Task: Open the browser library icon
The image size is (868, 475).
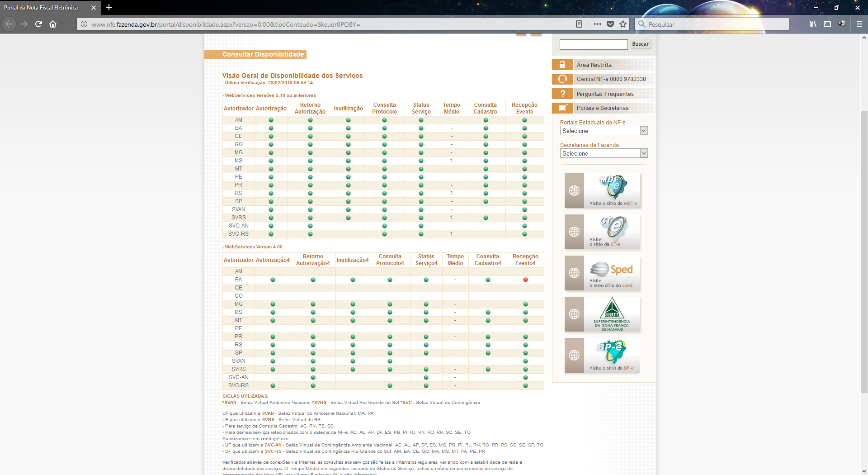Action: (813, 24)
